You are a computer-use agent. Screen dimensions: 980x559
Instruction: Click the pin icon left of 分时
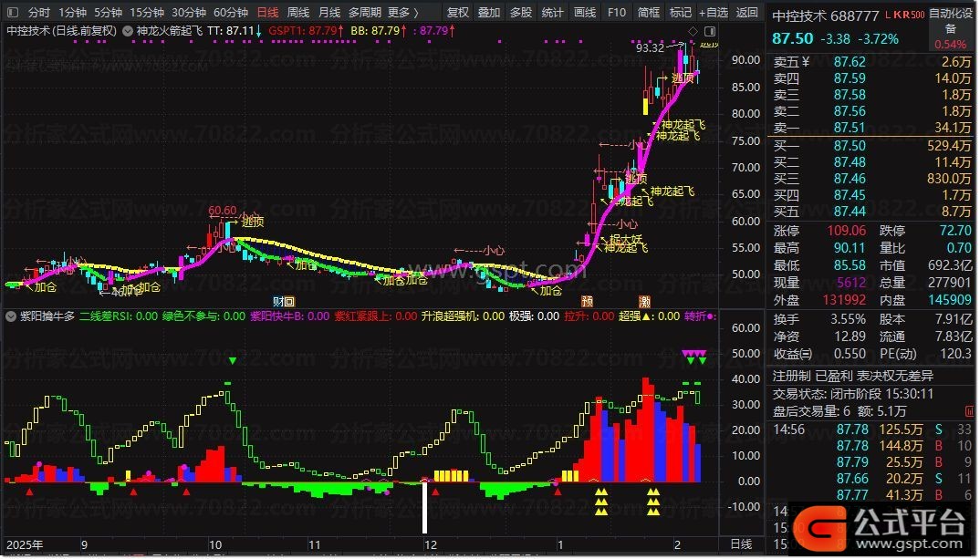pyautogui.click(x=11, y=13)
